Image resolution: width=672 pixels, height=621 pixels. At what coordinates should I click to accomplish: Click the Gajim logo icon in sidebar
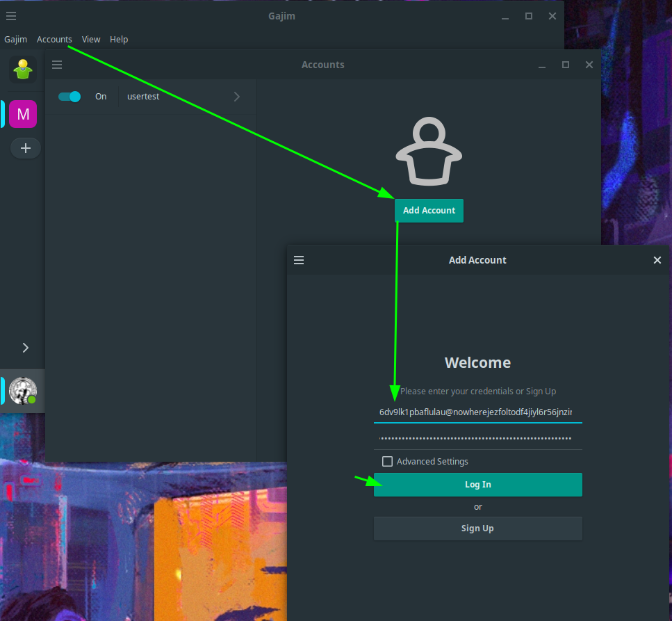point(23,70)
